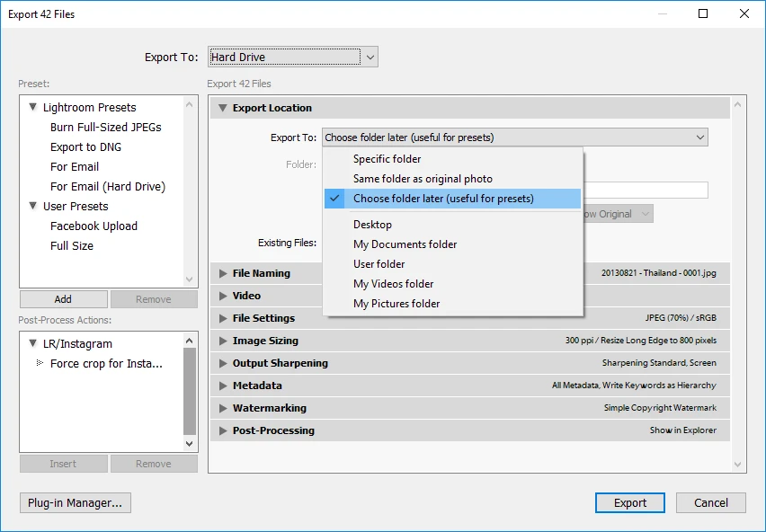This screenshot has width=766, height=532.
Task: Select the For Email preset
Action: click(x=75, y=167)
